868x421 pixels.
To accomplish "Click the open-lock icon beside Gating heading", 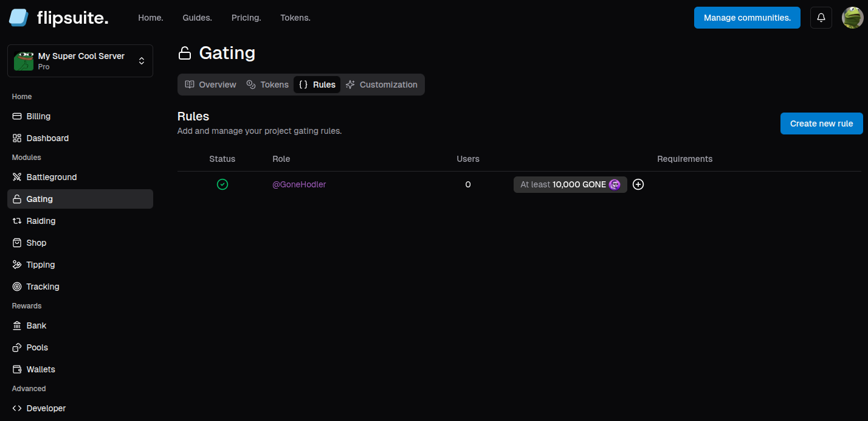I will point(185,54).
